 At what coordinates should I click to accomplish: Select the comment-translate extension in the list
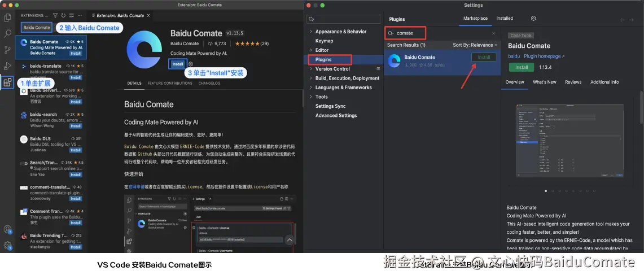point(51,193)
